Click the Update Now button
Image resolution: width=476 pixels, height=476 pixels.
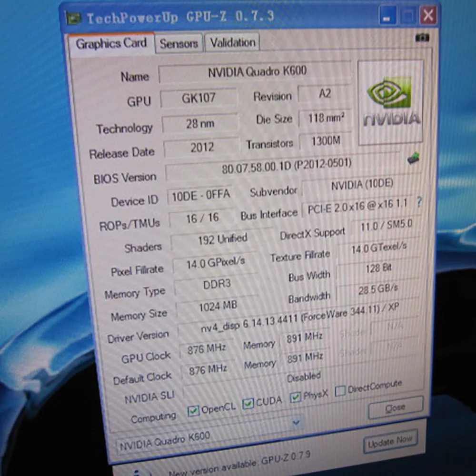click(x=390, y=442)
